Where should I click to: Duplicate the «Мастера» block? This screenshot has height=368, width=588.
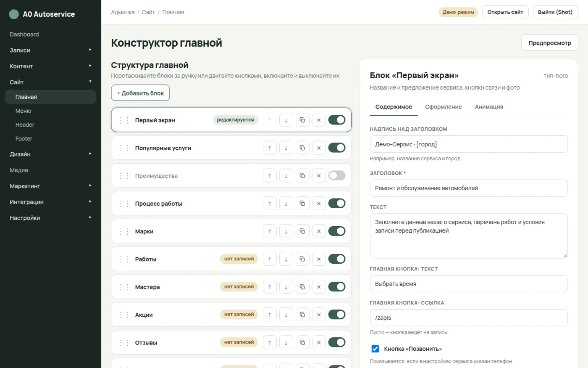(302, 287)
